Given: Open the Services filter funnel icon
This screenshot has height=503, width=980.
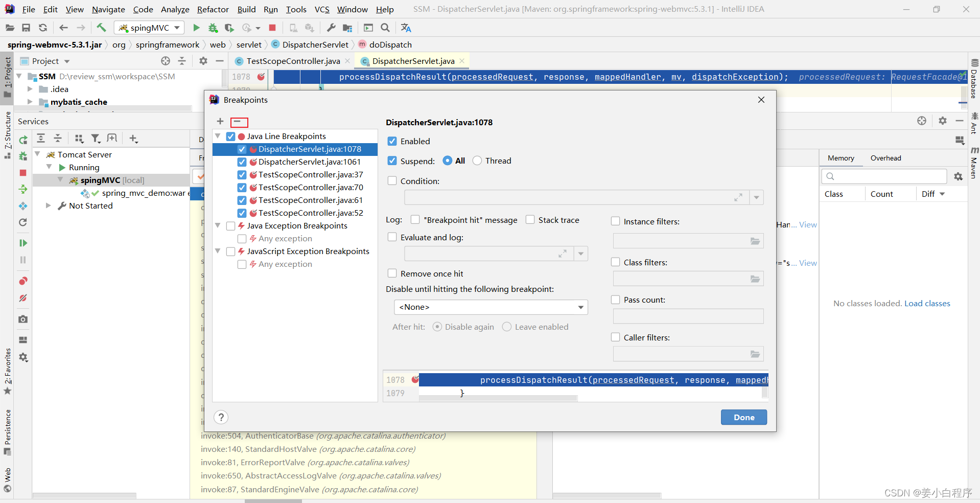Looking at the screenshot, I should pyautogui.click(x=96, y=139).
